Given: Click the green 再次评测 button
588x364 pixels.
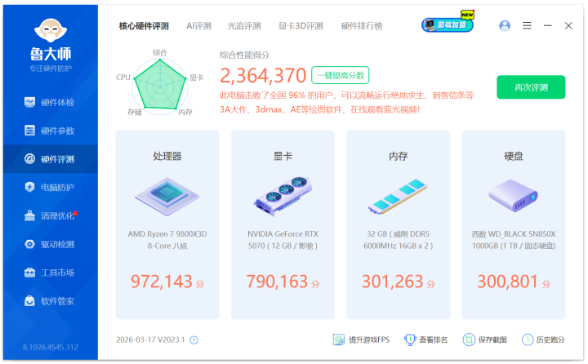Looking at the screenshot, I should click(531, 87).
